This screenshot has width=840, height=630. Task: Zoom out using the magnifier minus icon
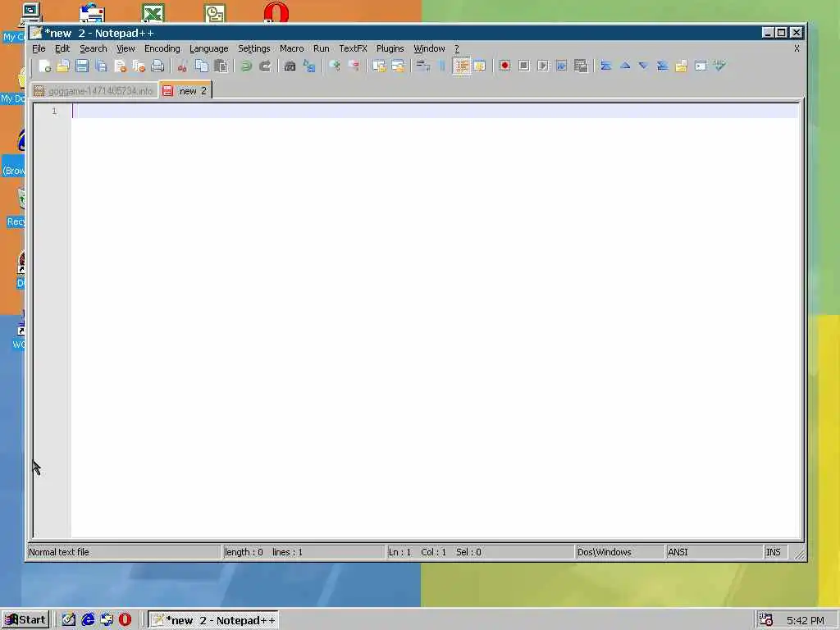click(354, 66)
